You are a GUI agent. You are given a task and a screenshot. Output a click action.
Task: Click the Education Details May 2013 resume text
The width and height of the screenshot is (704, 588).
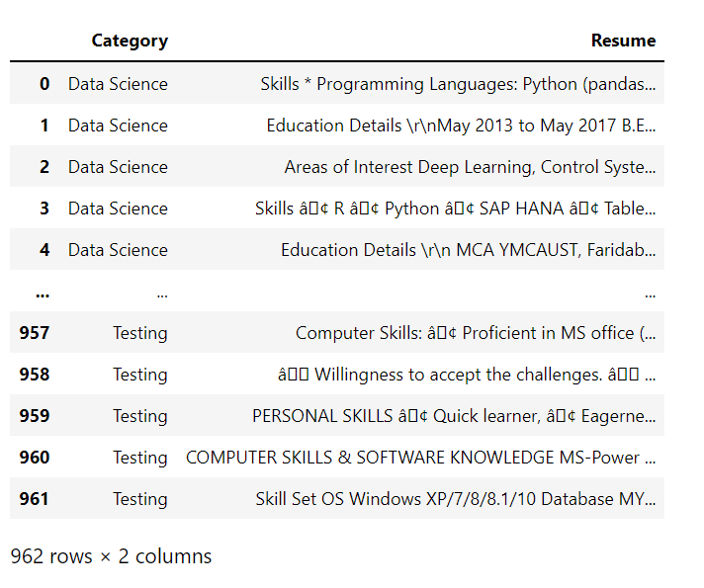coord(461,126)
